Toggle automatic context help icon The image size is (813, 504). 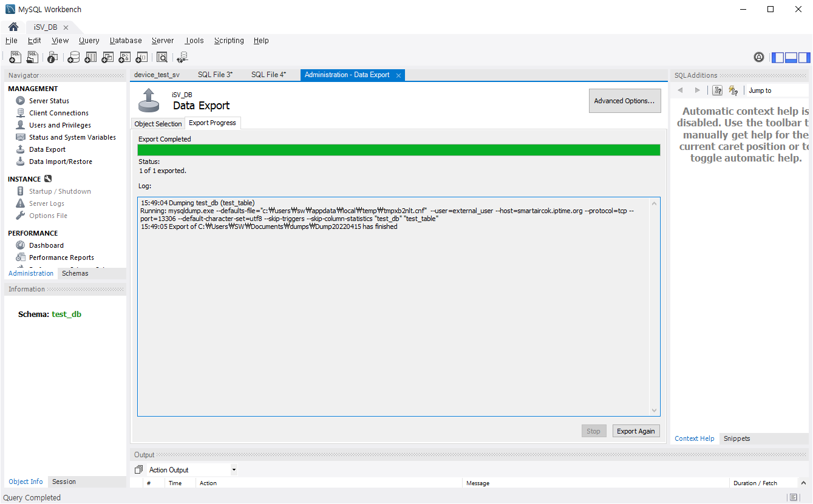(733, 90)
